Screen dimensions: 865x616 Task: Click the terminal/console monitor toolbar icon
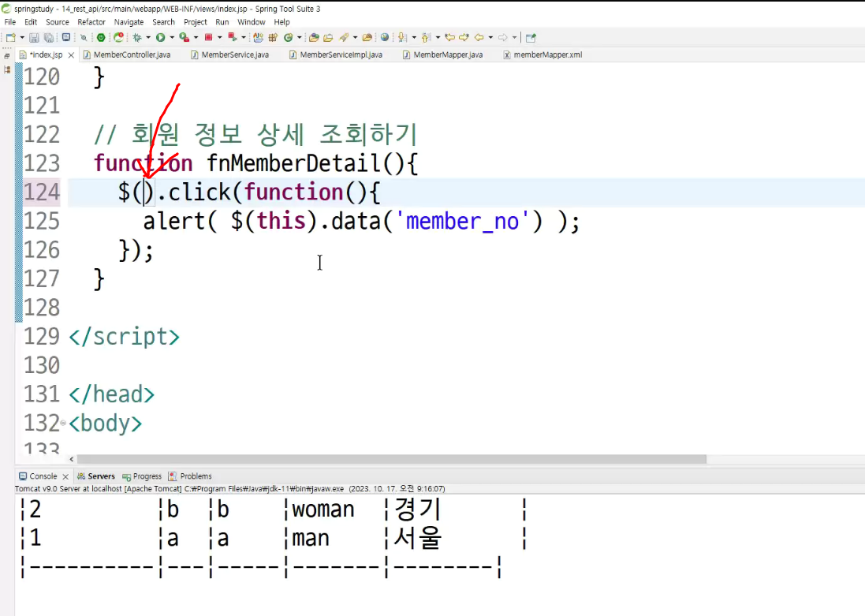66,38
